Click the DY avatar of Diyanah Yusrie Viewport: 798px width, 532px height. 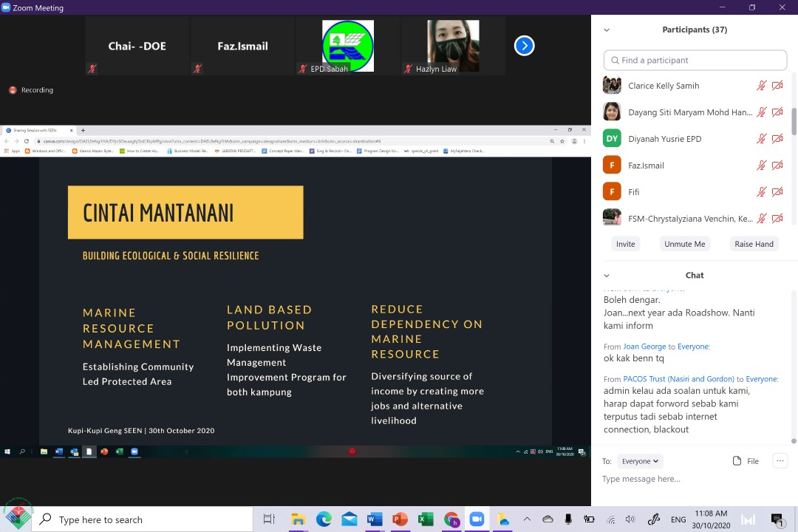tap(612, 138)
